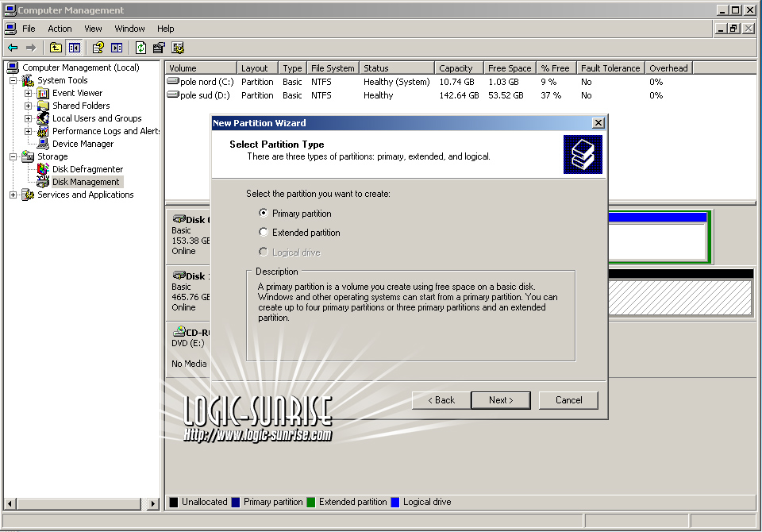
Task: Toggle the Show/Hide Console Tree icon
Action: tap(74, 48)
